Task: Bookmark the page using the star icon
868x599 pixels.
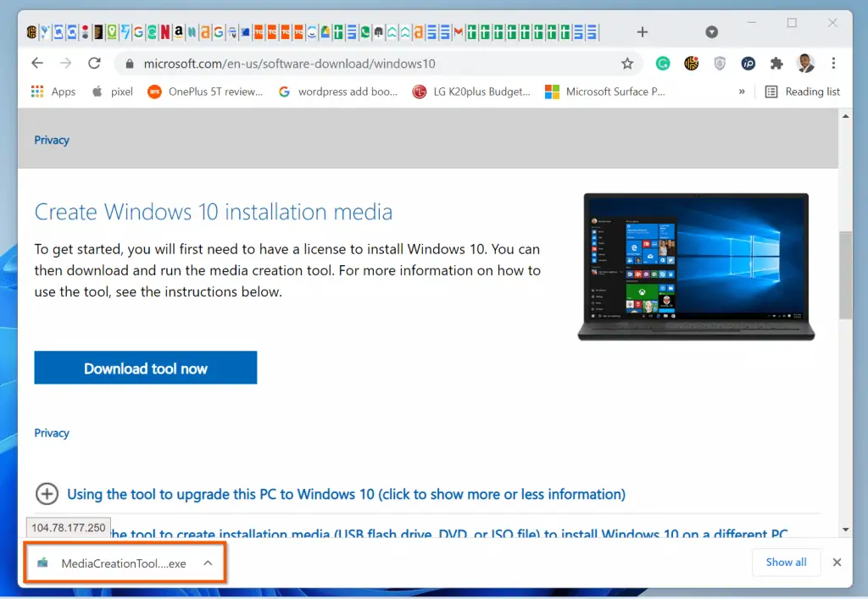Action: tap(626, 63)
